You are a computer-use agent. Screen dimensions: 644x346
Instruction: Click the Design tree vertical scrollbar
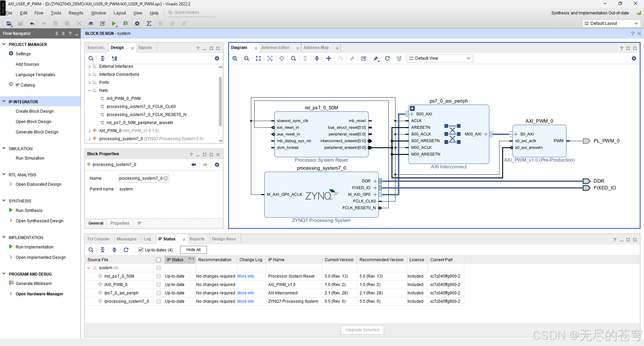220,101
